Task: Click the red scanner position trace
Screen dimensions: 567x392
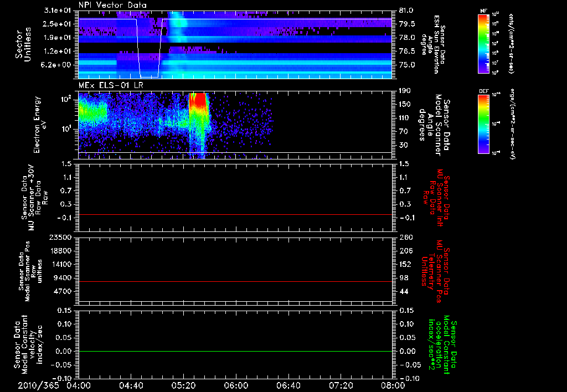Action: click(235, 281)
